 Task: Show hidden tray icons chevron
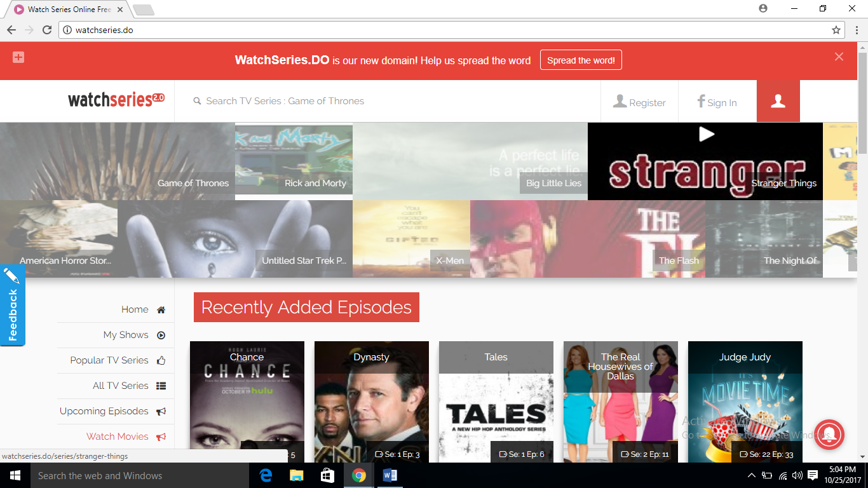point(752,475)
